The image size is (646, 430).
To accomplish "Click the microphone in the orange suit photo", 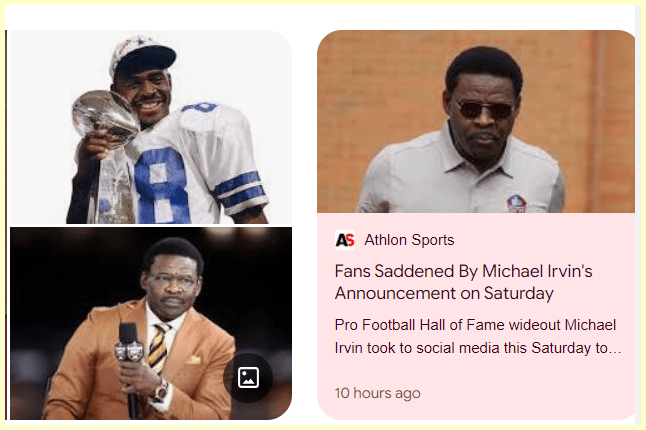I will tap(128, 350).
